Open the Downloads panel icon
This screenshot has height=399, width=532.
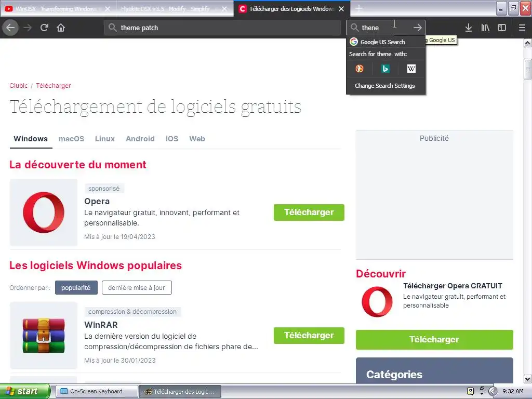pyautogui.click(x=469, y=28)
